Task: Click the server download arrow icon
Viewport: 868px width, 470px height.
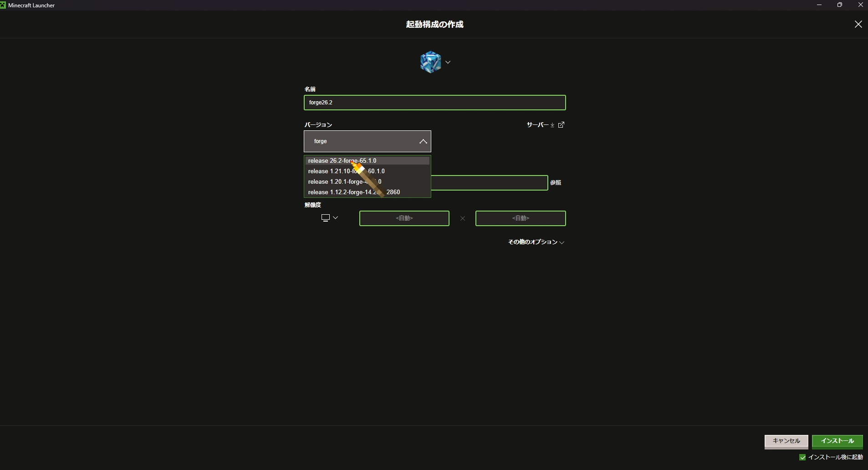Action: tap(552, 125)
